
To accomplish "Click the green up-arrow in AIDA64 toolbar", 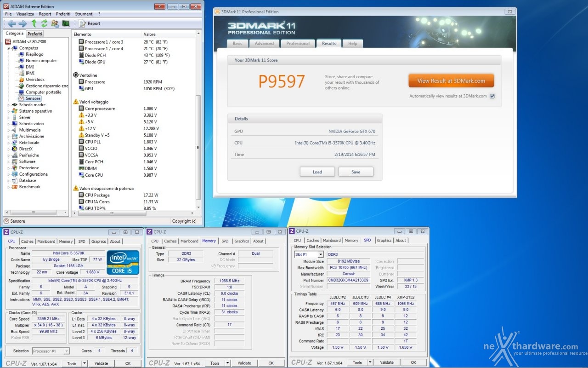I will (34, 23).
